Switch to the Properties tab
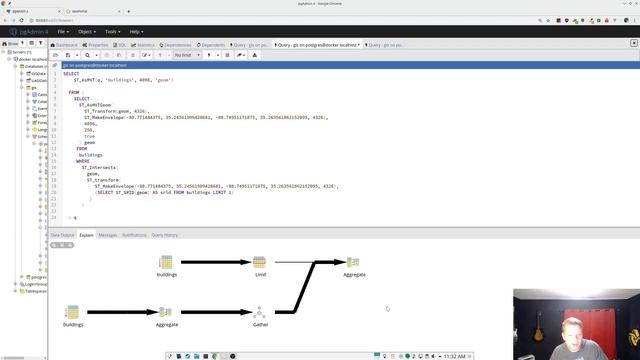 pos(95,45)
